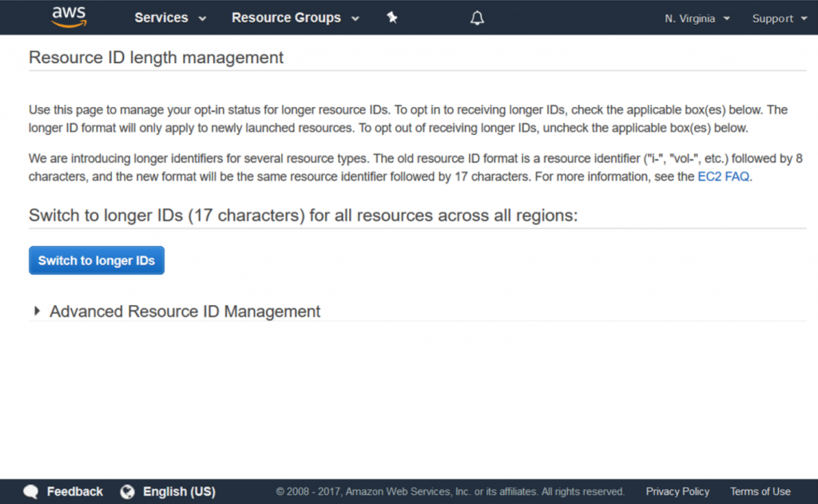818x504 pixels.
Task: Click the Resource Groups dropdown chevron
Action: pyautogui.click(x=355, y=18)
